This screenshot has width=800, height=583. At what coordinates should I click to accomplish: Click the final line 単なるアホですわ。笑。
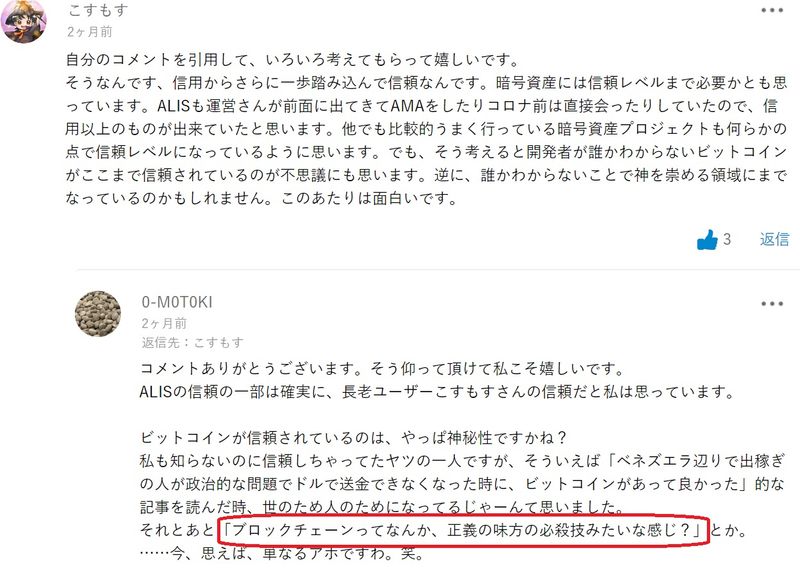point(282,553)
